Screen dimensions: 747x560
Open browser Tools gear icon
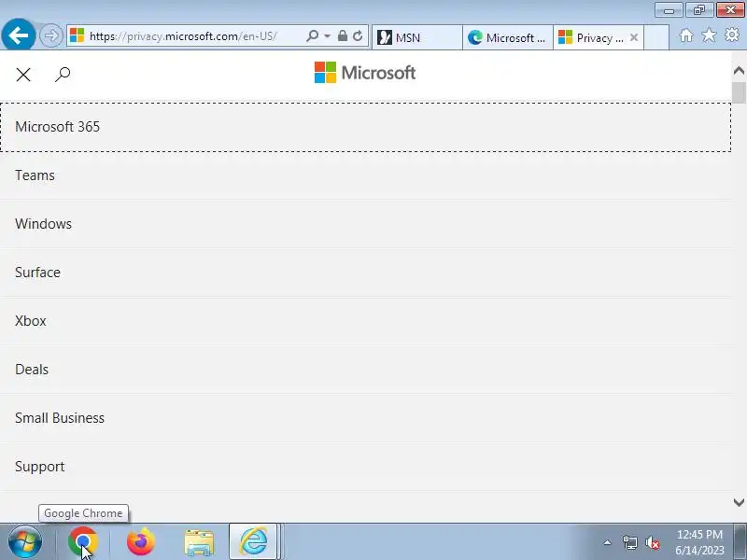[x=732, y=35]
